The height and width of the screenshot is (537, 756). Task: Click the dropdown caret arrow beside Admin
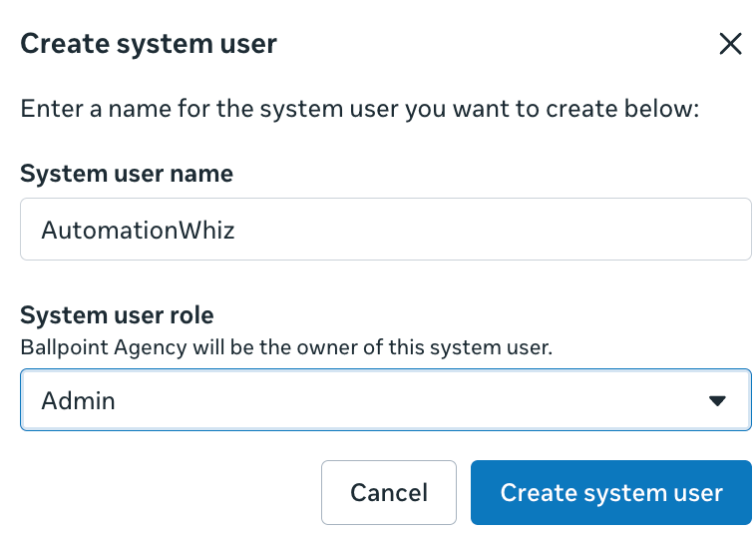(x=717, y=400)
